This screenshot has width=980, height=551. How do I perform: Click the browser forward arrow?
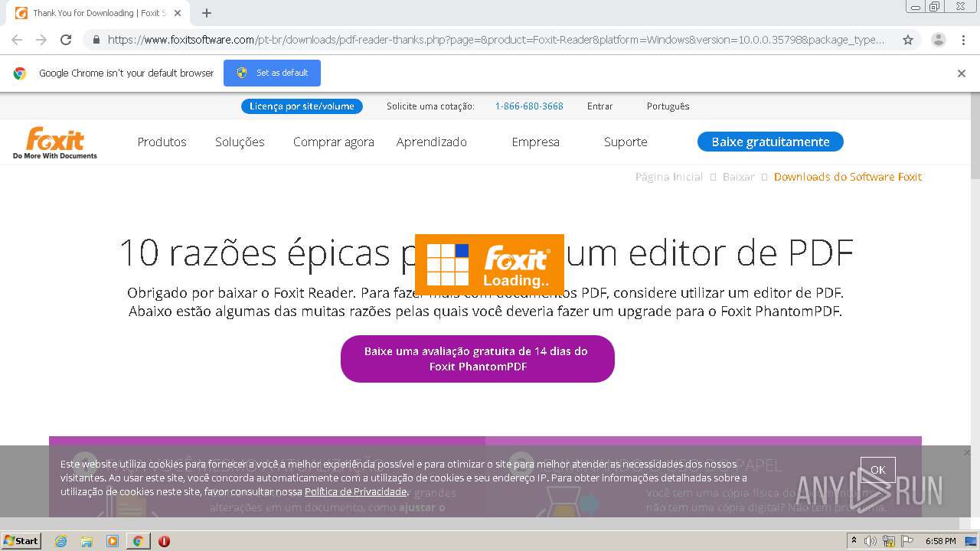tap(41, 40)
